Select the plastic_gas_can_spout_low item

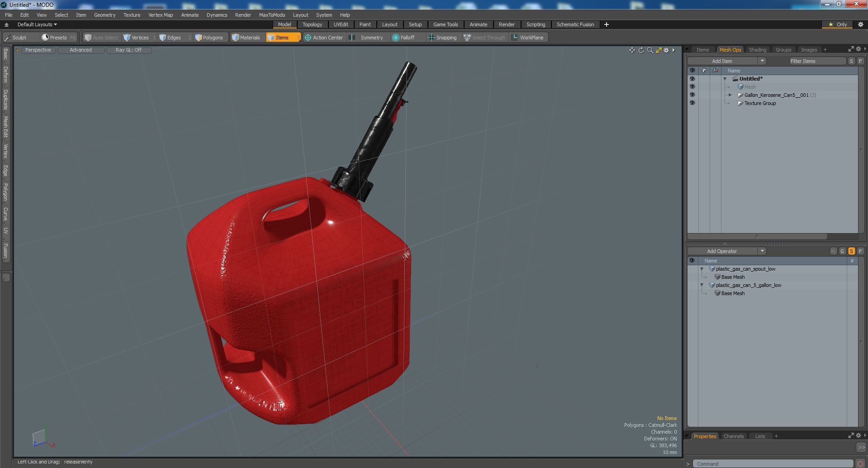tap(745, 269)
